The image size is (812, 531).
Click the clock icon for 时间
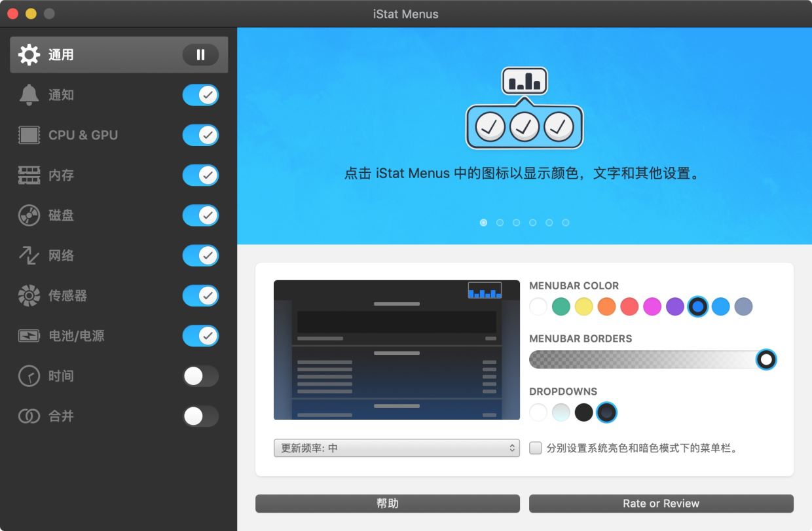29,376
